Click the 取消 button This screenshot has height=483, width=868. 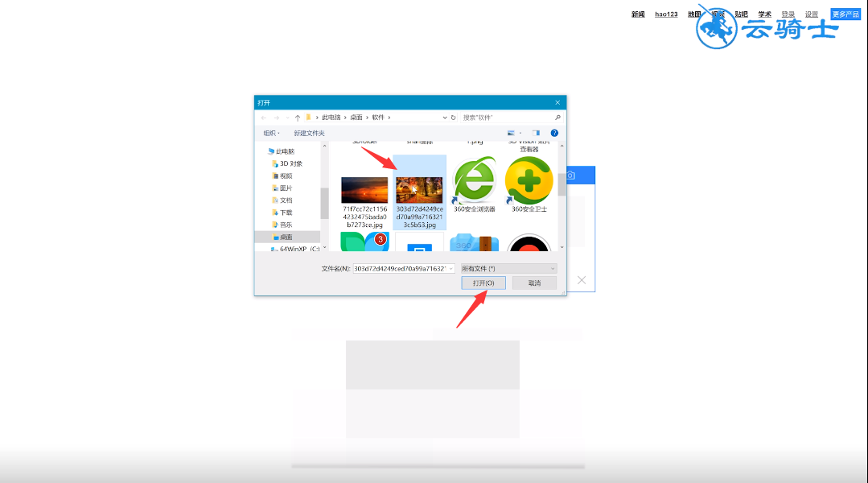click(x=534, y=283)
